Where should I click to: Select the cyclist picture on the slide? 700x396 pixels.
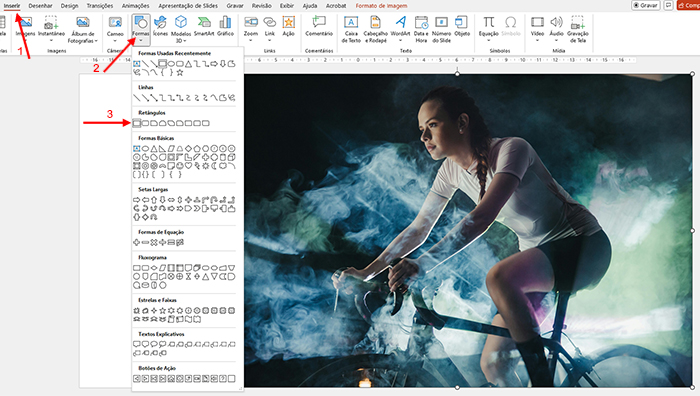[x=468, y=230]
